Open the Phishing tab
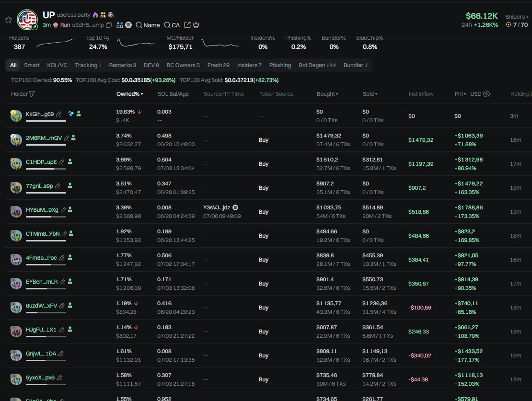532x401 pixels. click(x=280, y=65)
